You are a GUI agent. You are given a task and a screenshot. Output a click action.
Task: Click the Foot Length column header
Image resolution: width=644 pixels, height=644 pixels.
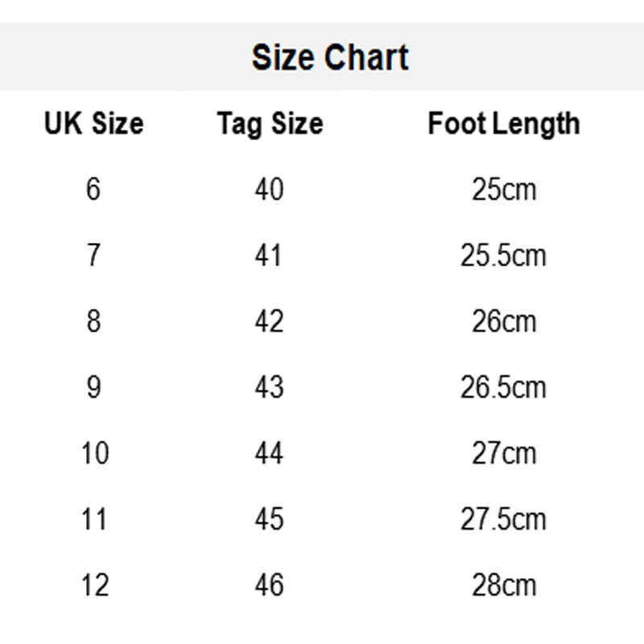(x=503, y=124)
